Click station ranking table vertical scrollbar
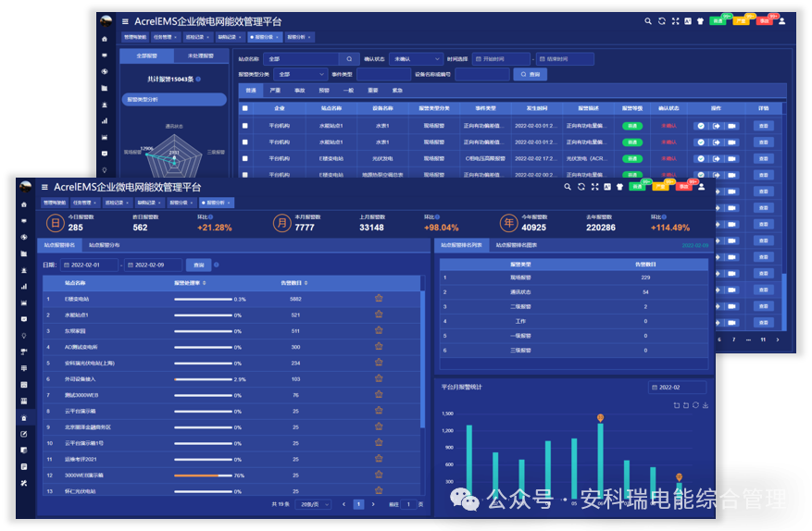 (422, 359)
